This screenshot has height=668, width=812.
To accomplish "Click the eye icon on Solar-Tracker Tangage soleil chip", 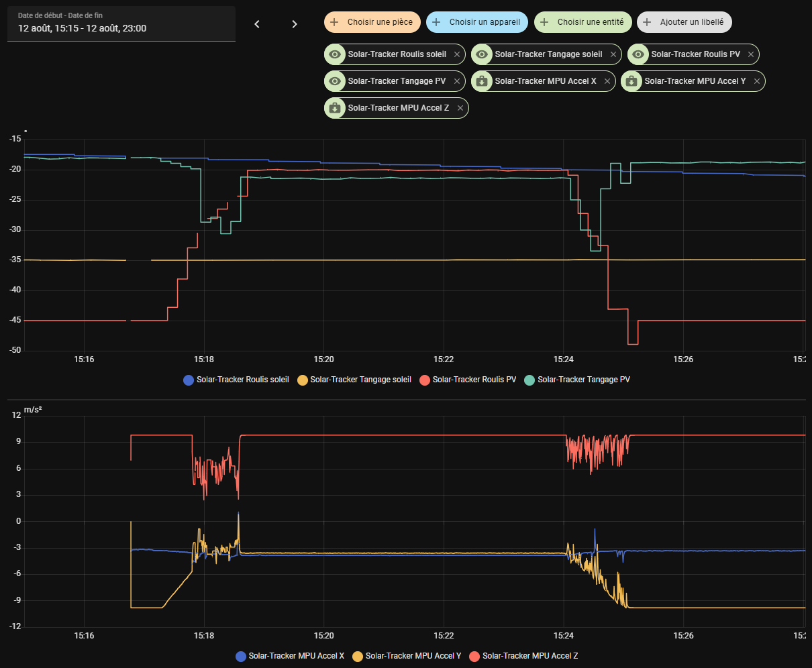I will [482, 54].
